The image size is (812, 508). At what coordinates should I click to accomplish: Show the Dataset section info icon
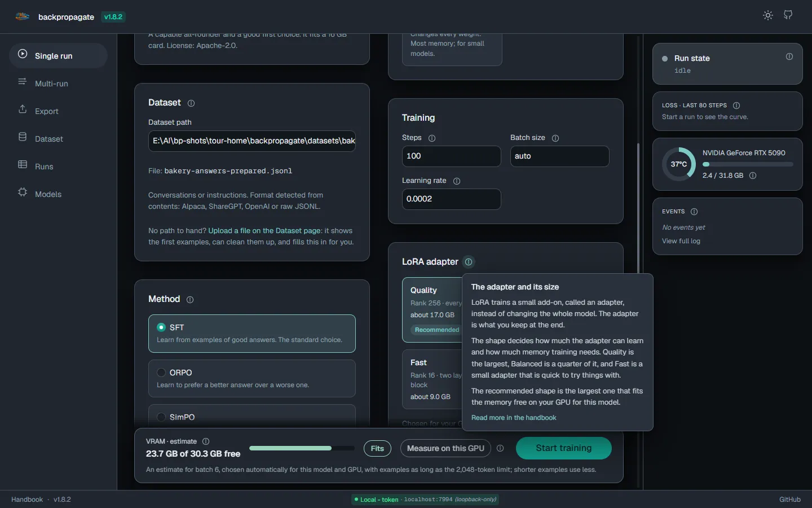(x=191, y=103)
